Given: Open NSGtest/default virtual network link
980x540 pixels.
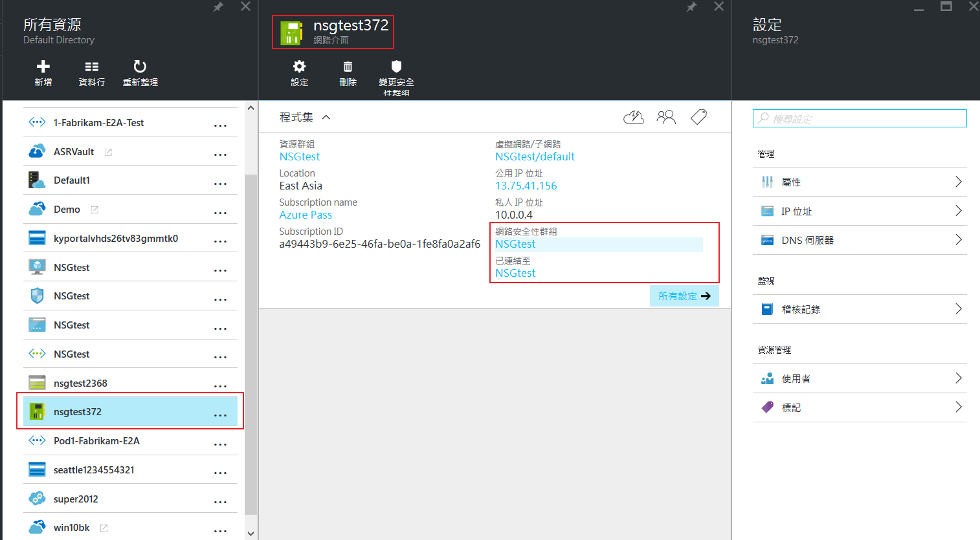Looking at the screenshot, I should tap(535, 157).
